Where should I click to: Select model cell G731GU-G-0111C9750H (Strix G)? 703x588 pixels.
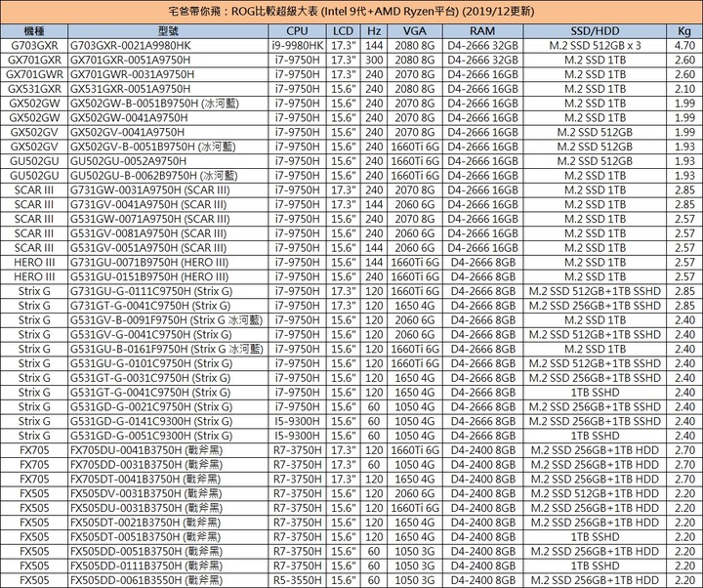[168, 291]
